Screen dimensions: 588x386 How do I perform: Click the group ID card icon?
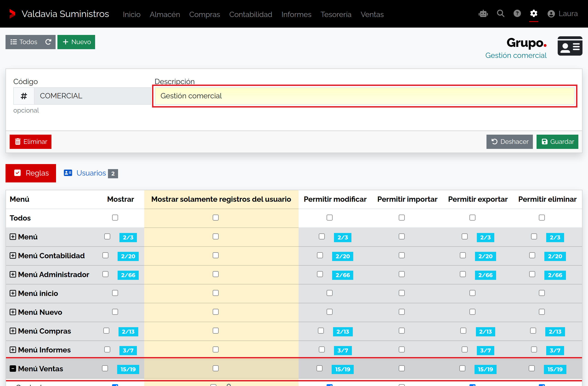click(570, 46)
